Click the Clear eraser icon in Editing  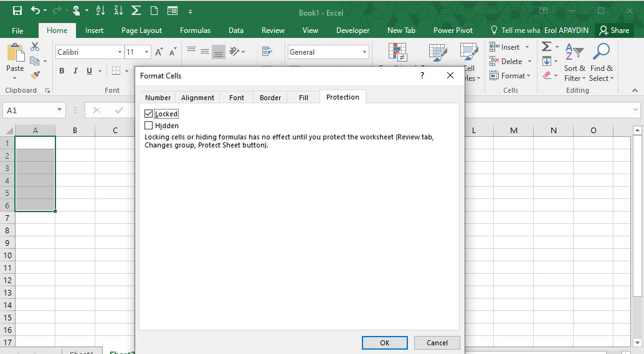(547, 75)
